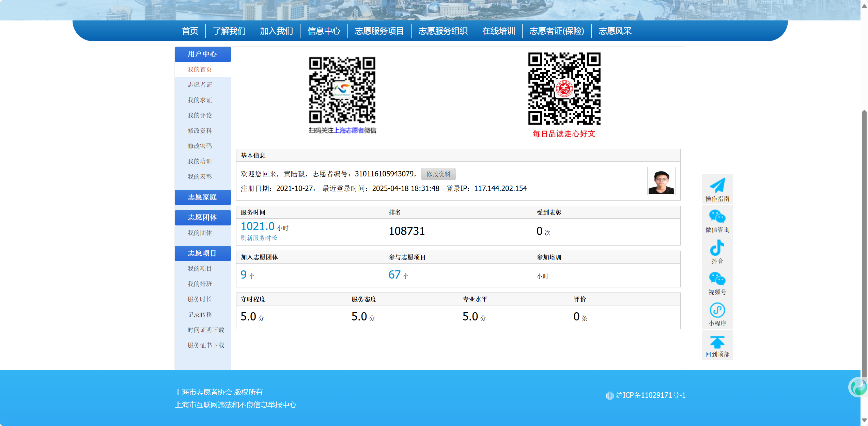Click the ICP filing badge icon
The height and width of the screenshot is (426, 868).
click(x=609, y=395)
